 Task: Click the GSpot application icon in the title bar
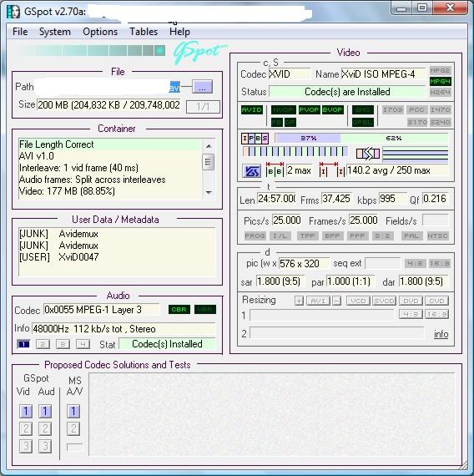click(x=13, y=12)
